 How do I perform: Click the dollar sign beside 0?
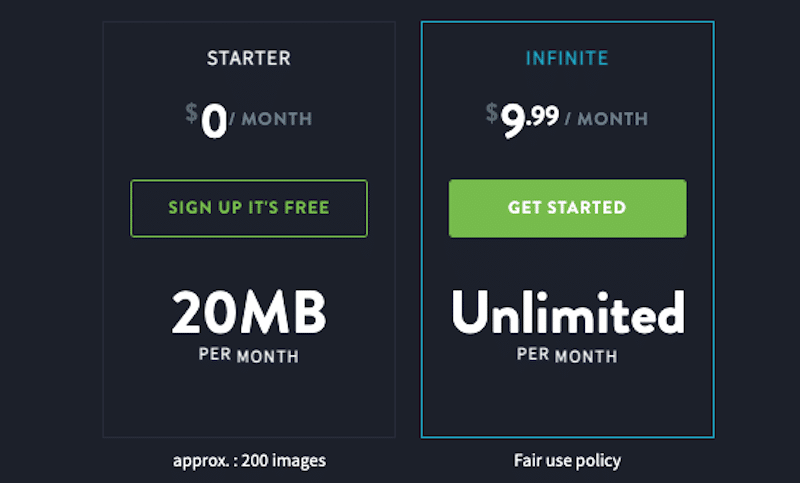click(x=191, y=113)
